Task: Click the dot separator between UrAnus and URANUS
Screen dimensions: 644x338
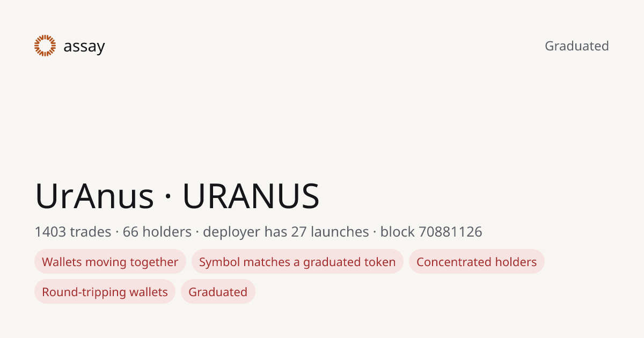Action: pyautogui.click(x=169, y=197)
